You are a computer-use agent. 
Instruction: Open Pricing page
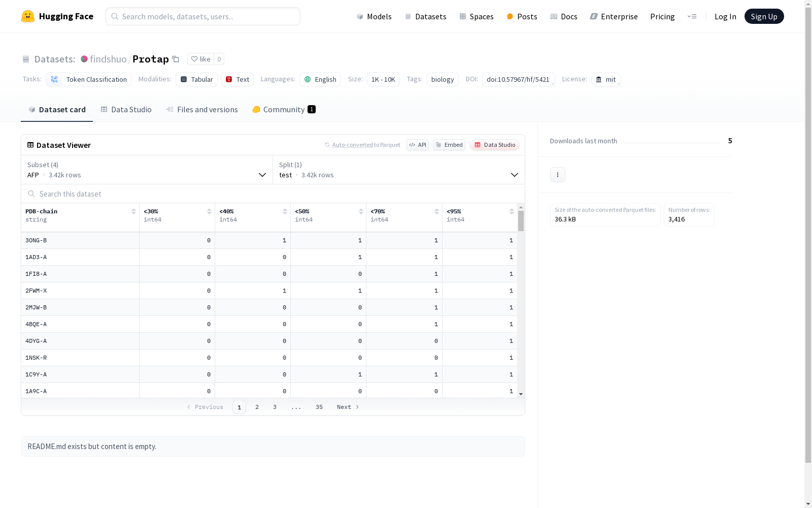click(x=662, y=16)
